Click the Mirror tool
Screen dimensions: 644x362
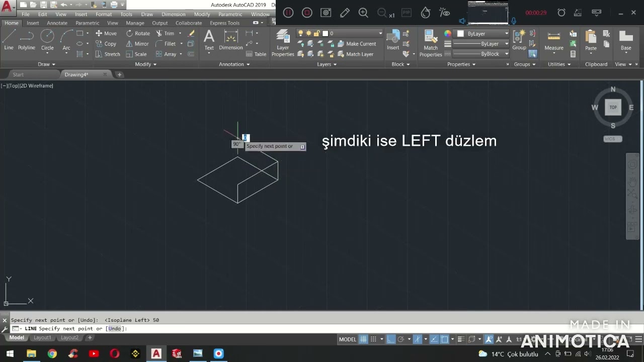tap(137, 44)
